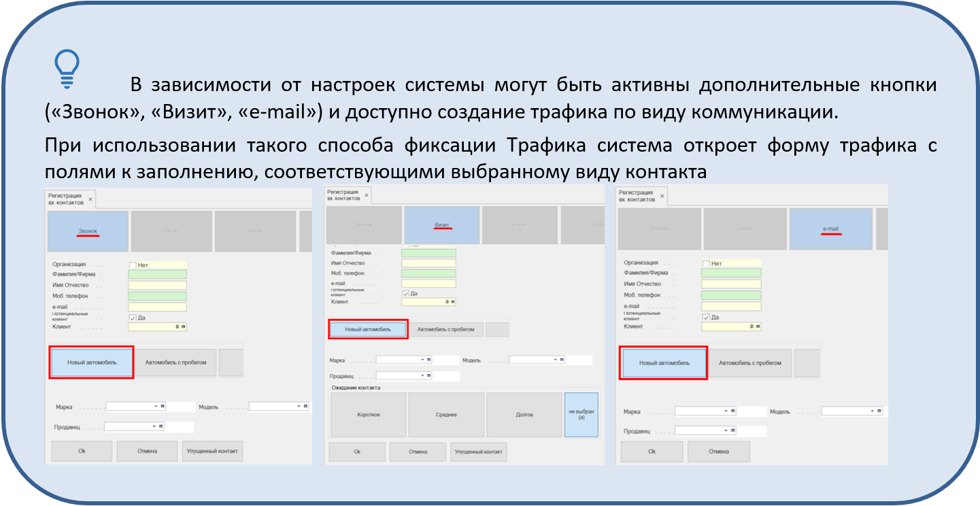Open lookup icon beside Марка in left panel
980x506 pixels.
tap(163, 406)
